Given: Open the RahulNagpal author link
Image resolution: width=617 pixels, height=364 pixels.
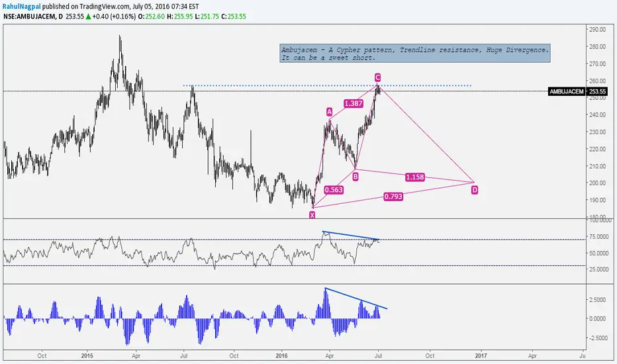Looking at the screenshot, I should (x=22, y=7).
